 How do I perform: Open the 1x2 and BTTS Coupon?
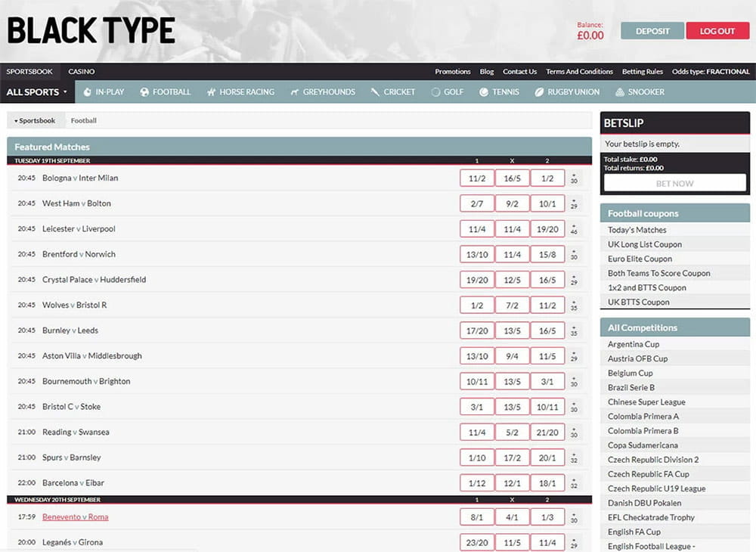point(646,288)
